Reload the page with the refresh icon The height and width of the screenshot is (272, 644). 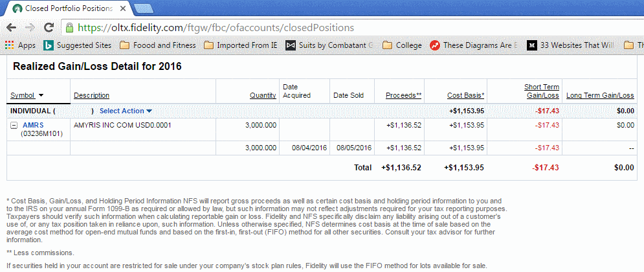[x=49, y=28]
